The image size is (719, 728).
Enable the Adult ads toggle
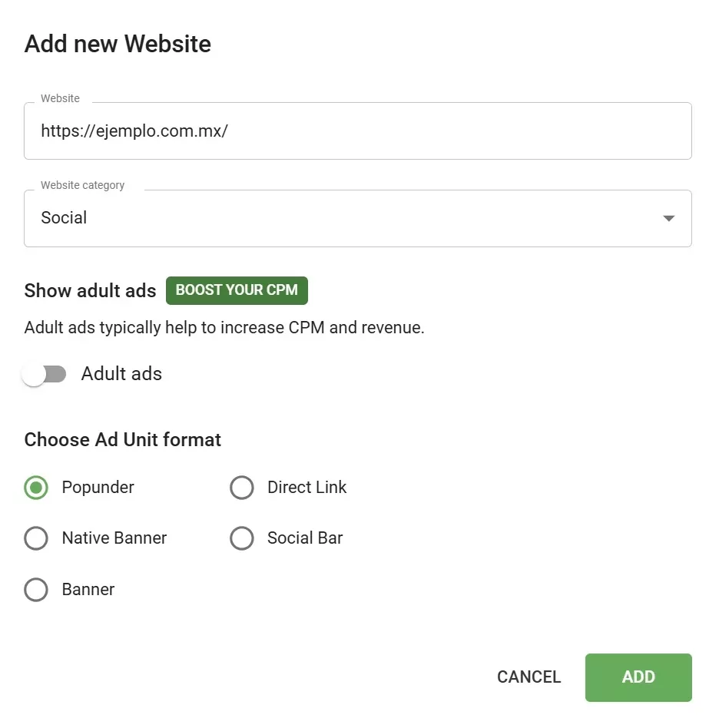45,374
